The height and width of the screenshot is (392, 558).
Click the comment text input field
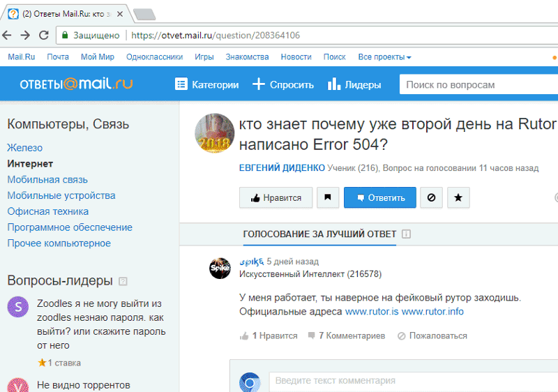(x=414, y=381)
